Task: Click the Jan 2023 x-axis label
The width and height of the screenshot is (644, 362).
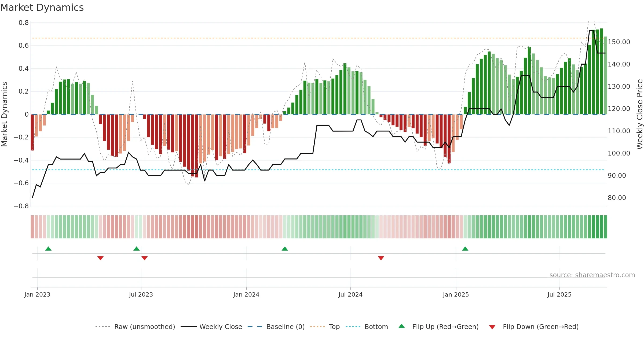Action: click(x=37, y=294)
